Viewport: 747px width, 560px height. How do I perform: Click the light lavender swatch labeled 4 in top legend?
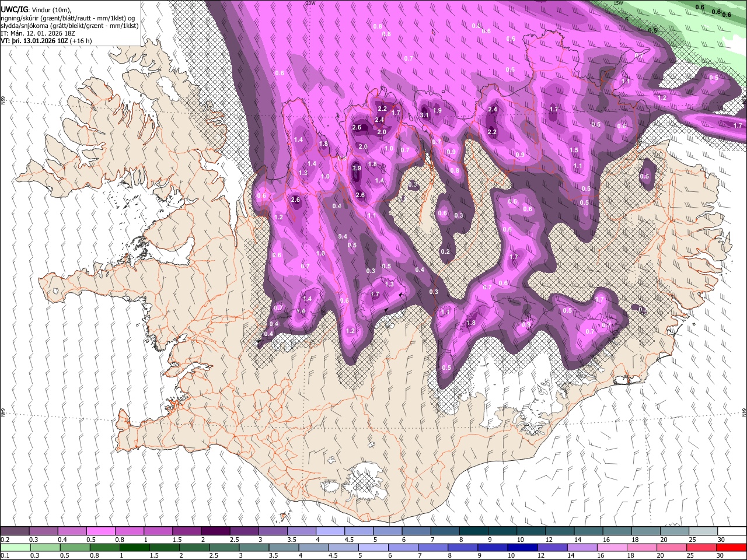click(330, 531)
